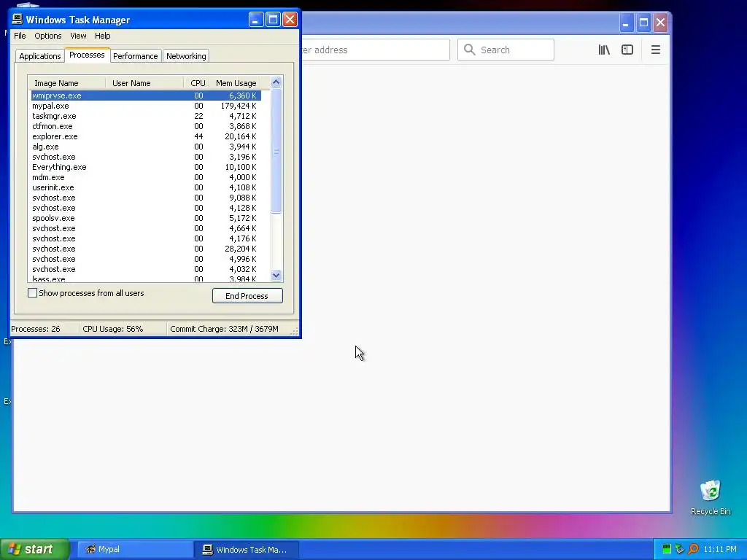Enable Show processes from all users
The height and width of the screenshot is (560, 747).
tap(32, 293)
